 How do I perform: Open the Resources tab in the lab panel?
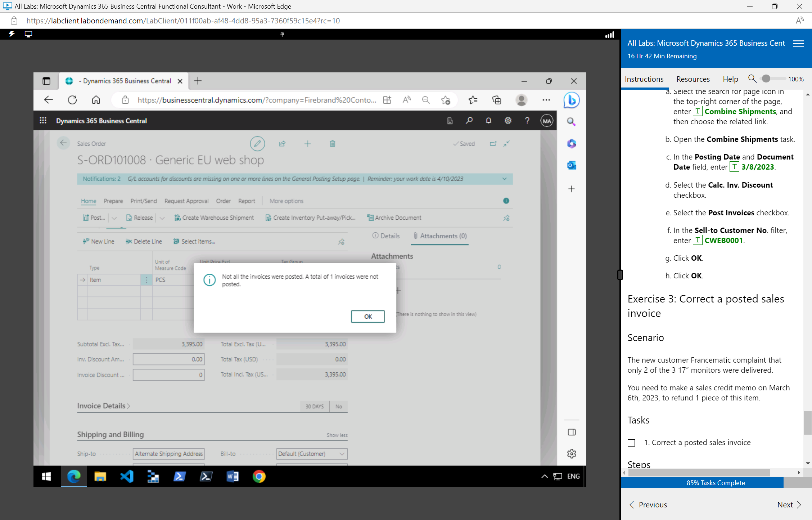point(693,79)
